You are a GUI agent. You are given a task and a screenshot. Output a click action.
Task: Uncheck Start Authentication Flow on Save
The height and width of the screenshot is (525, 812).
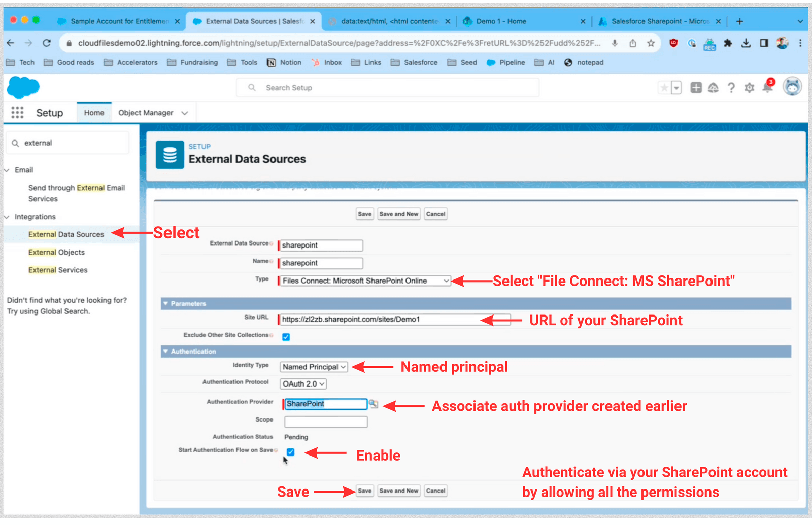(290, 452)
